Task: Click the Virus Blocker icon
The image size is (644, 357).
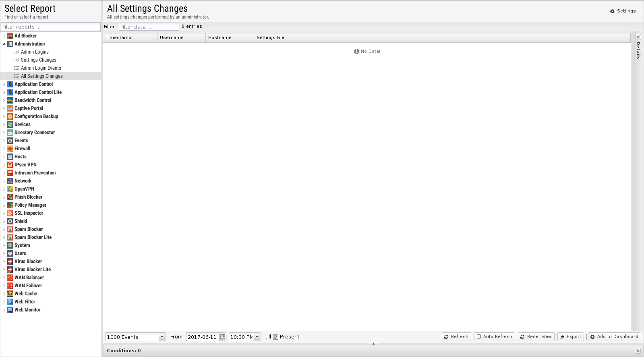Action: tap(10, 262)
